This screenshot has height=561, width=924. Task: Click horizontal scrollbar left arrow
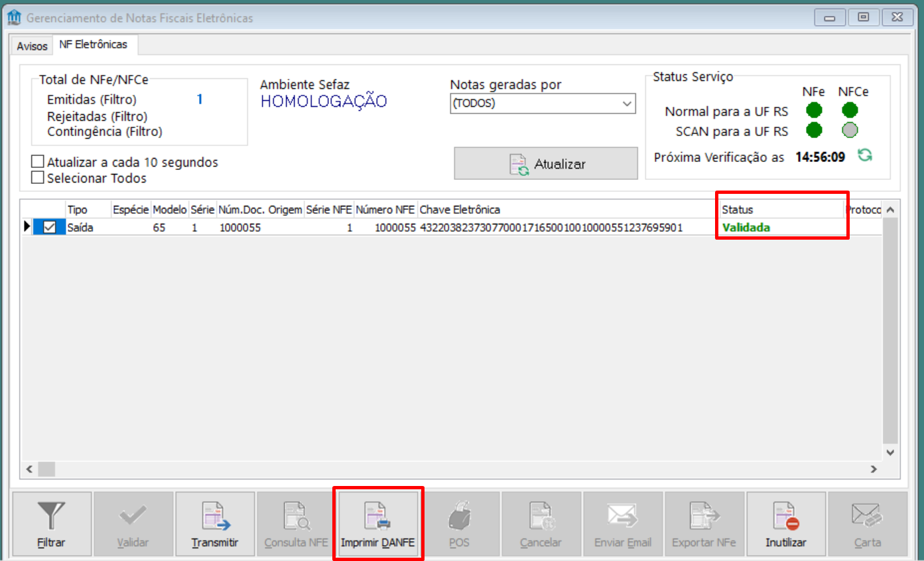[x=29, y=469]
